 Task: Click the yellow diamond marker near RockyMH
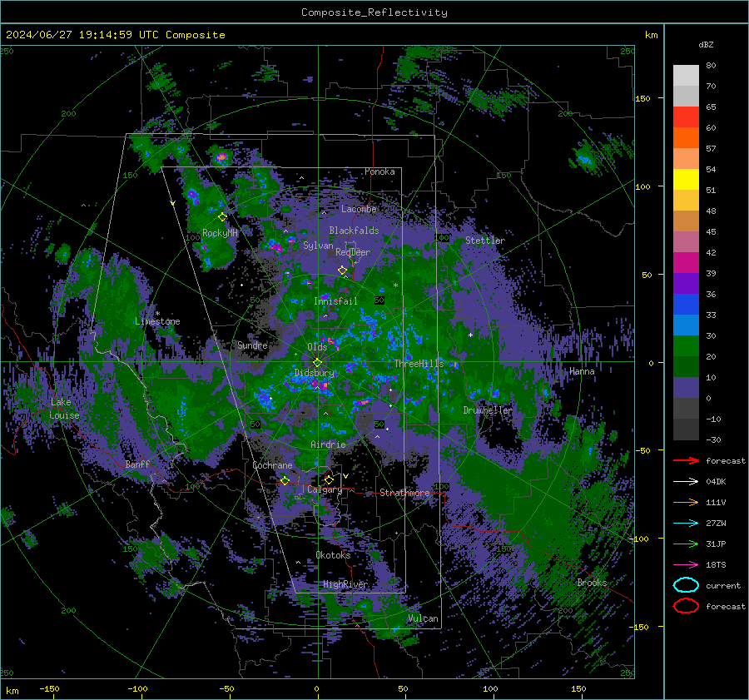coord(222,217)
